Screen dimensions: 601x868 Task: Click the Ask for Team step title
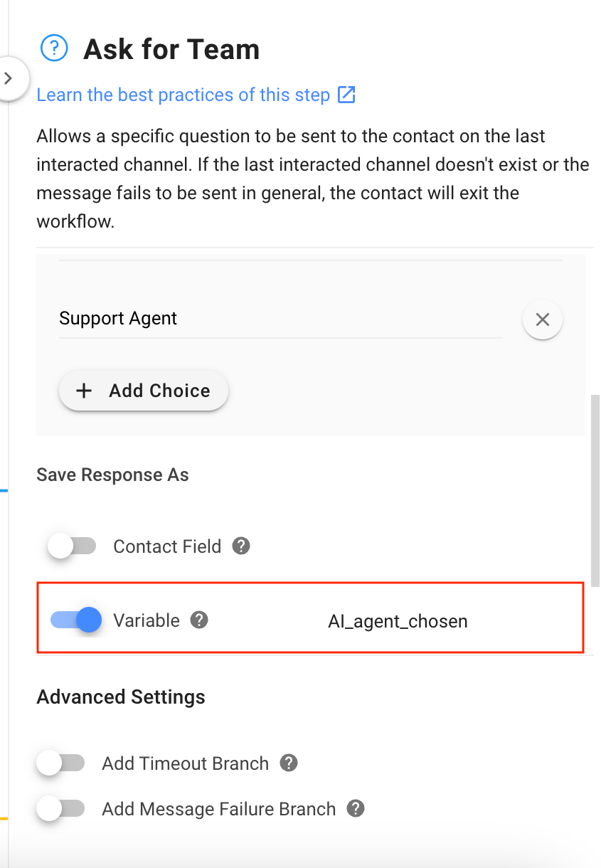[x=171, y=50]
